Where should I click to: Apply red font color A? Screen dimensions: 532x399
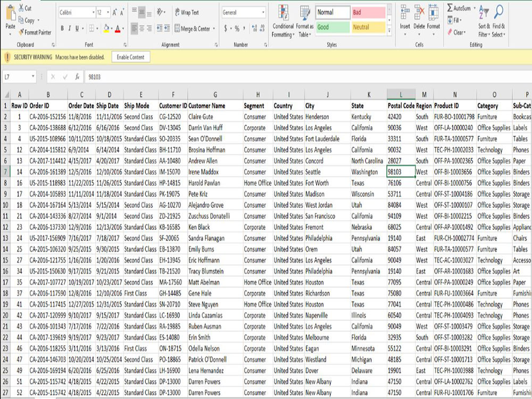pyautogui.click(x=118, y=29)
